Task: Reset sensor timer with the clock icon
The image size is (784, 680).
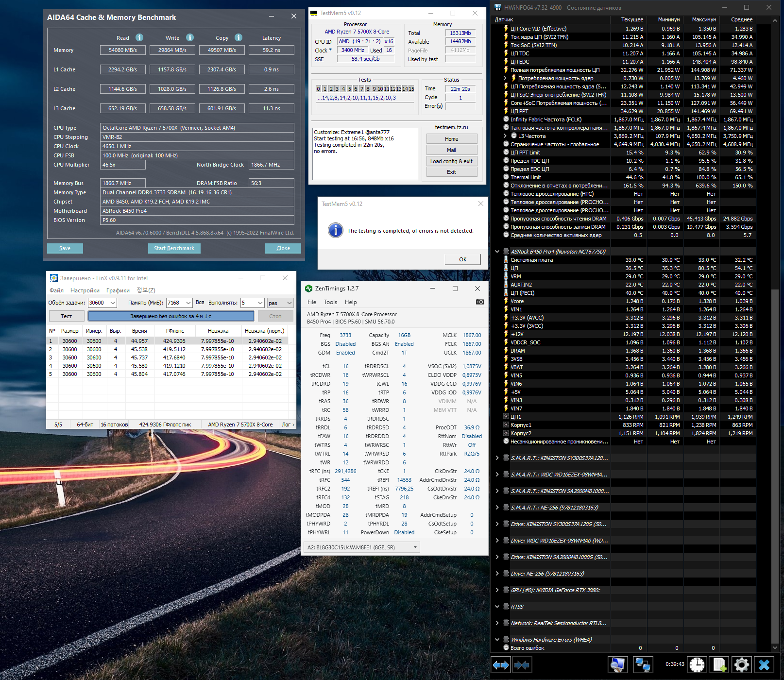Action: (697, 664)
